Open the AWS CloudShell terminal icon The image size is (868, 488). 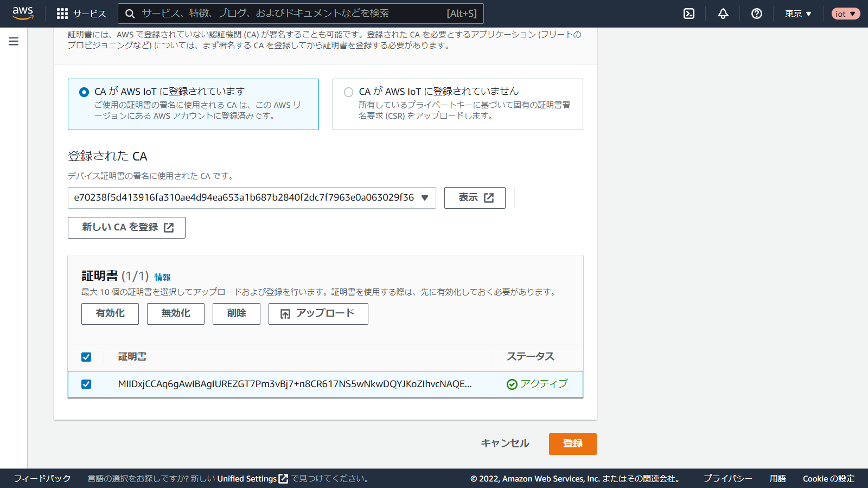coord(689,14)
